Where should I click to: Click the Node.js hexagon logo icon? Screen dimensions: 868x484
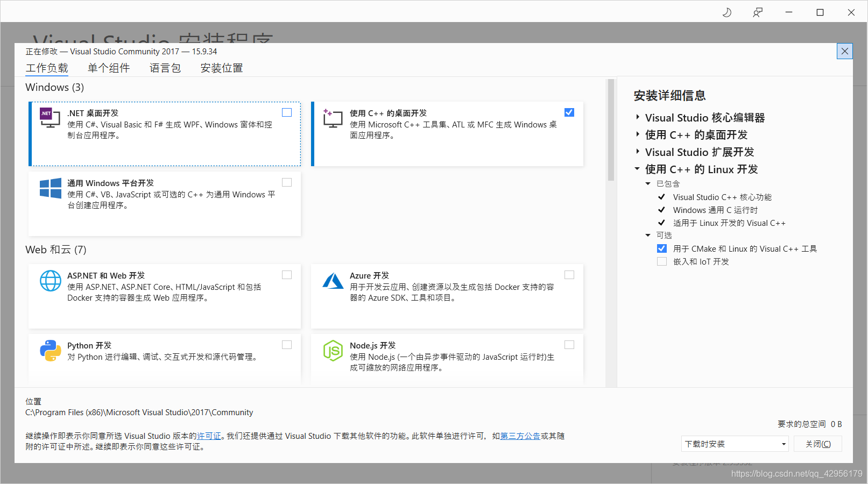(x=333, y=351)
